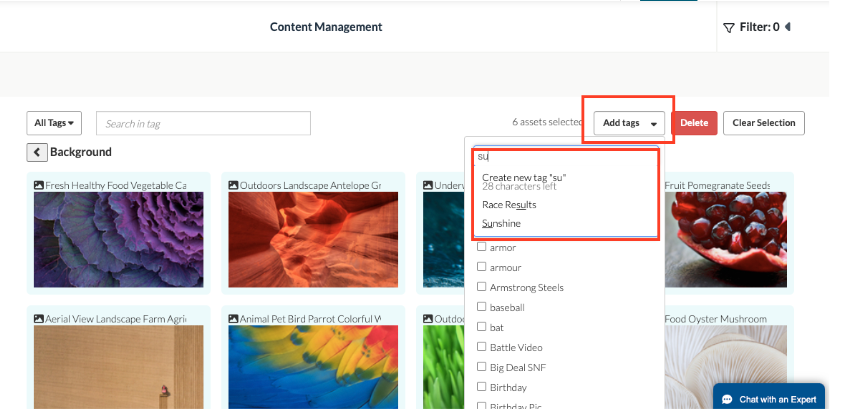Select the purple cabbage thumbnail
The width and height of the screenshot is (850, 410).
(119, 240)
